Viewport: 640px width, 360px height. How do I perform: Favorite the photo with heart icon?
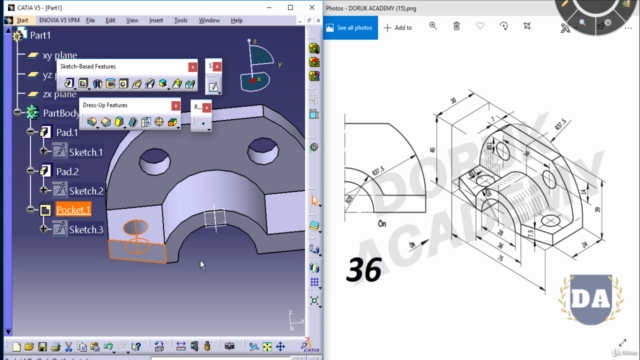pos(480,26)
